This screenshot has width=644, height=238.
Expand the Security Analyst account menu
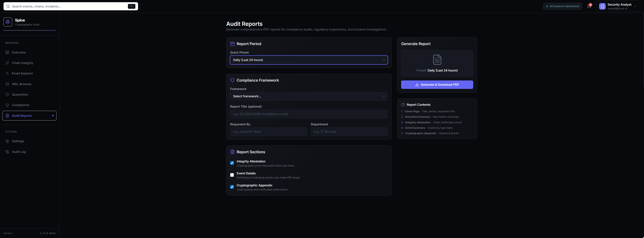pos(618,6)
